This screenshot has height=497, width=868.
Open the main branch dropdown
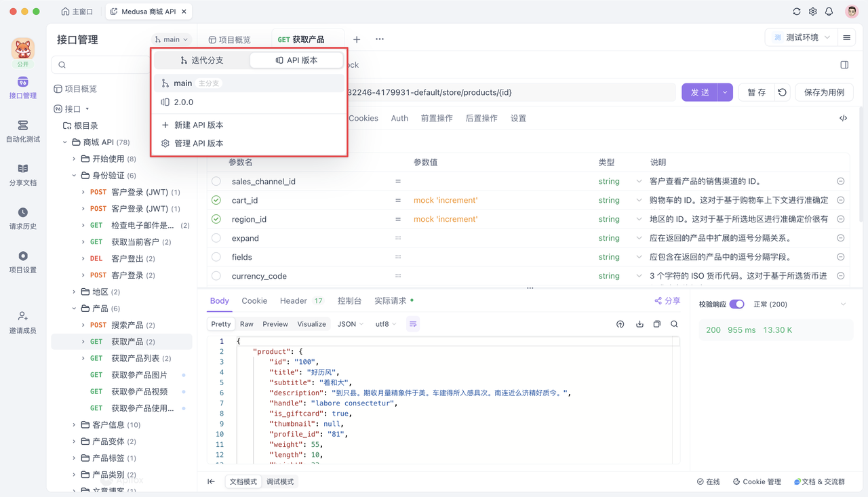171,39
